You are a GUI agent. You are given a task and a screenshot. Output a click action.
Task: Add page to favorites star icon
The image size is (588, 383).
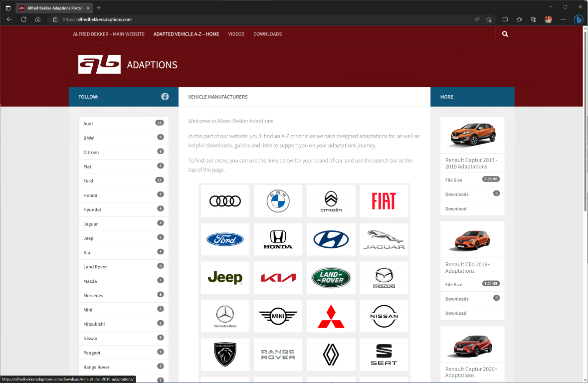click(489, 19)
